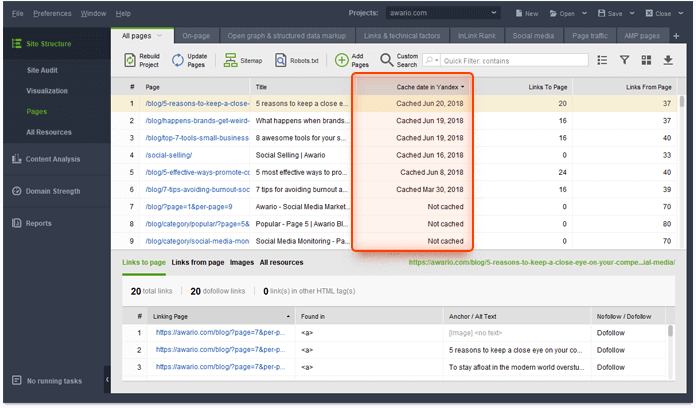Click the Open project button
This screenshot has width=696, height=408.
562,13
